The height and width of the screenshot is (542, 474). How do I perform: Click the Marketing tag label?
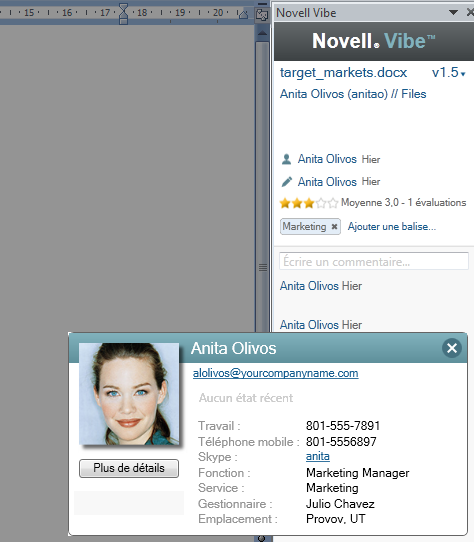tap(304, 227)
